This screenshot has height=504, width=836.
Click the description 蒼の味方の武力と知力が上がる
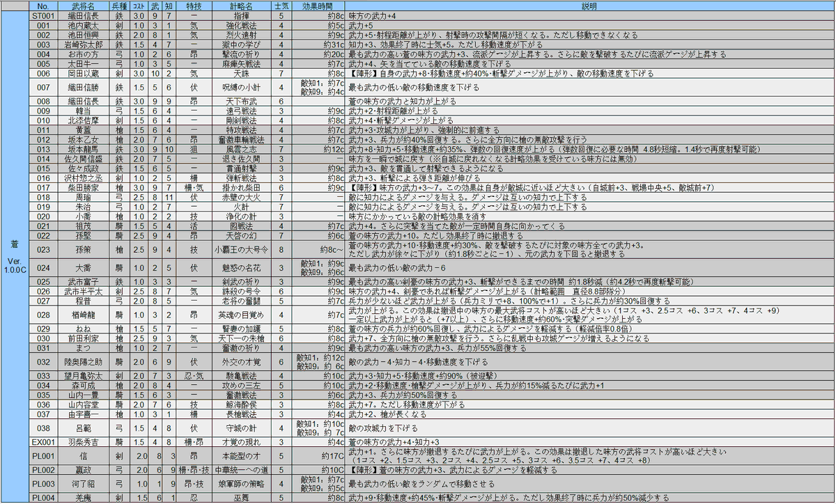[x=402, y=101]
